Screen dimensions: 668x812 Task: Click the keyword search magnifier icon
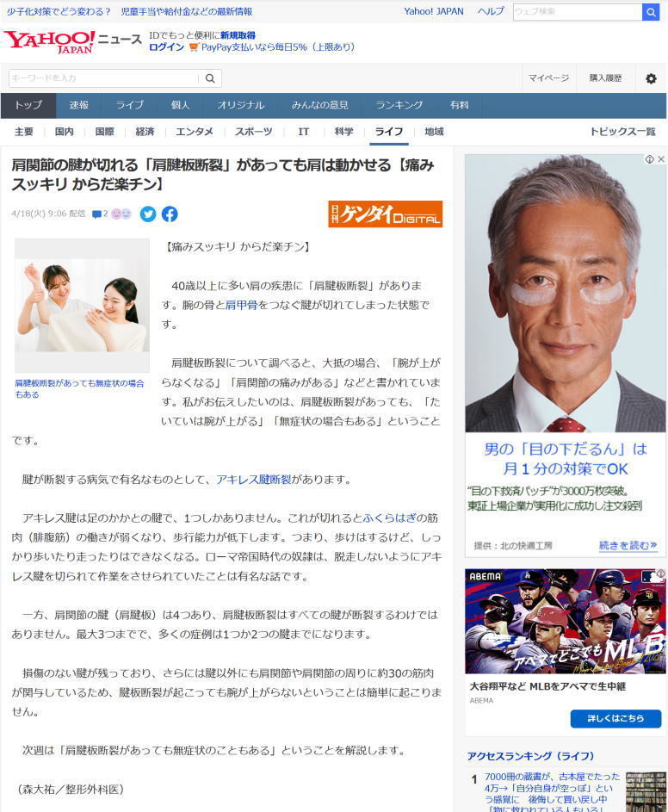210,78
